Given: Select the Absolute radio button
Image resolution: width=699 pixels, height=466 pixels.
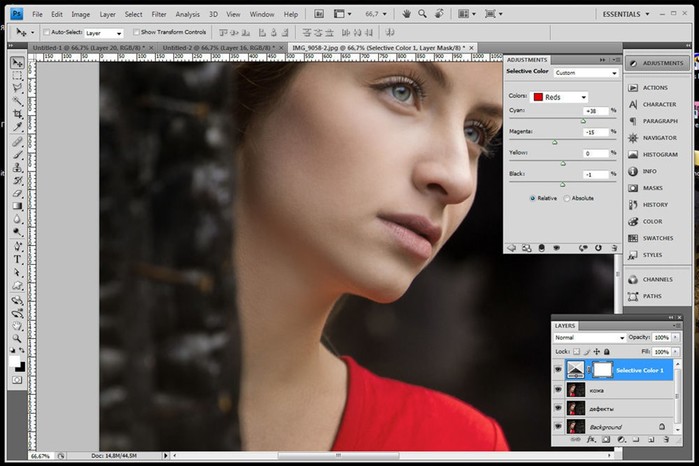Looking at the screenshot, I should tap(567, 198).
